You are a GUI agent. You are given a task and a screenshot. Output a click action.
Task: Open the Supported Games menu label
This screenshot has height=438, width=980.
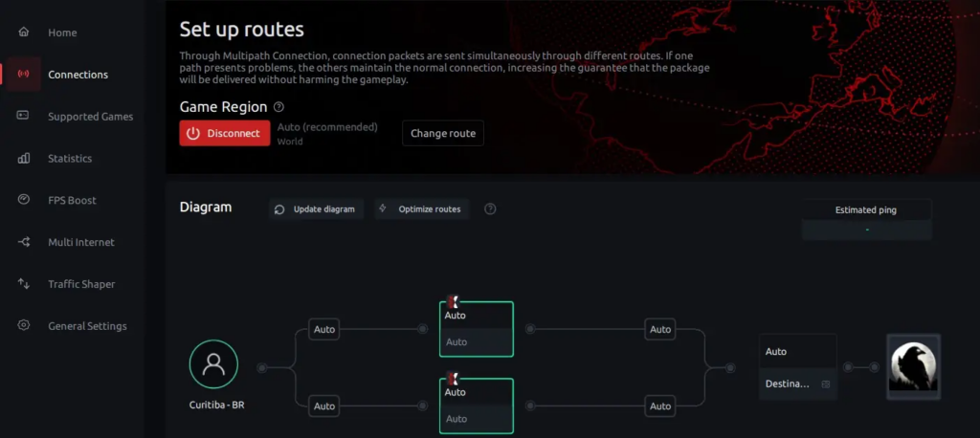pos(90,117)
